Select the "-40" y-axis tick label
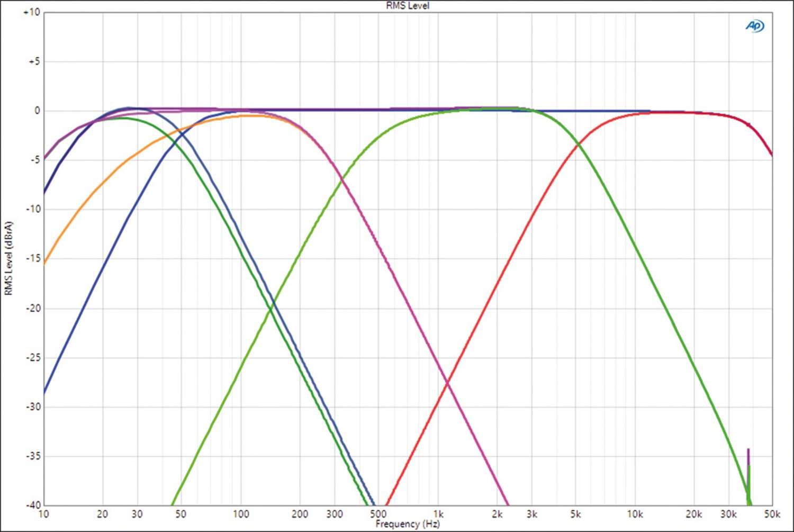 point(32,505)
